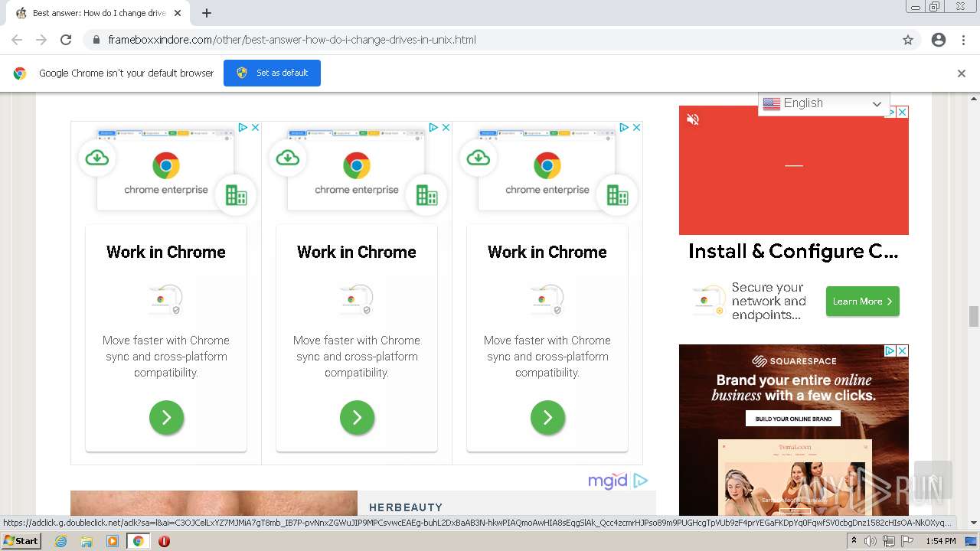The image size is (980, 551).
Task: Open the third 'Work in Chrome' headline
Action: (x=547, y=252)
